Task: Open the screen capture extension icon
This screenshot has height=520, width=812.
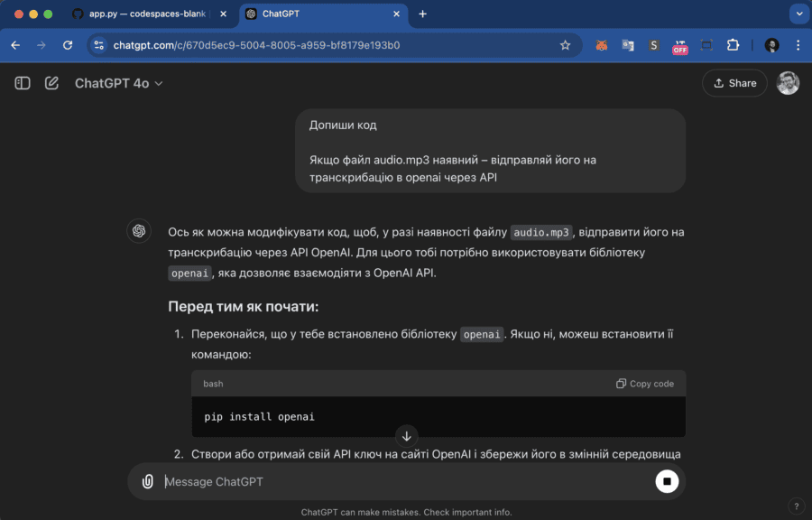Action: [706, 45]
